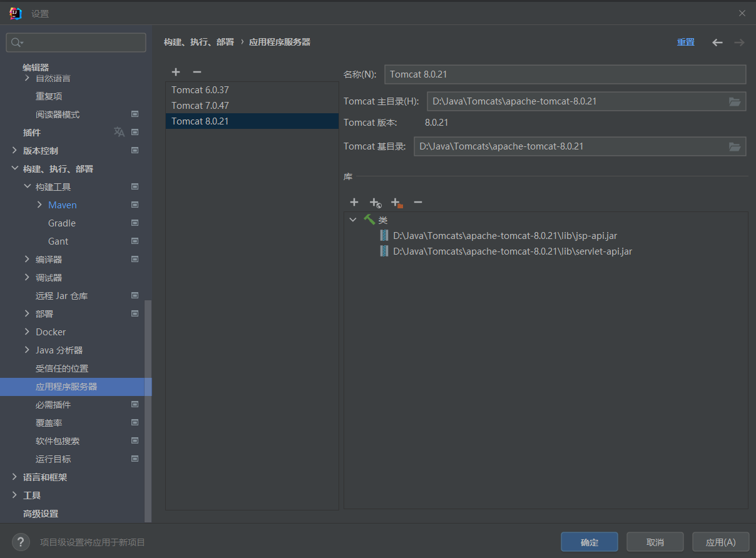The height and width of the screenshot is (558, 756).
Task: Expand 自然语言 tree node
Action: 27,78
